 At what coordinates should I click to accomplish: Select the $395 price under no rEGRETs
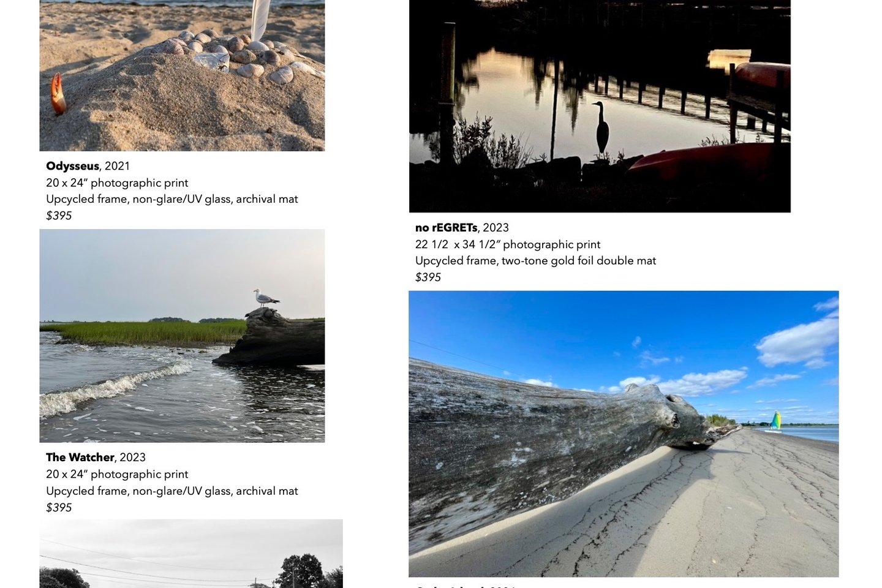[x=428, y=277]
